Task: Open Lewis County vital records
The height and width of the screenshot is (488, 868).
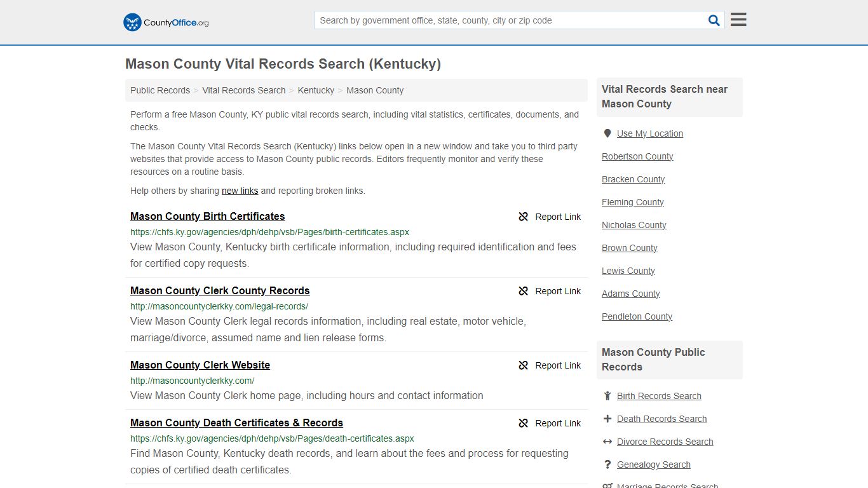Action: point(628,271)
